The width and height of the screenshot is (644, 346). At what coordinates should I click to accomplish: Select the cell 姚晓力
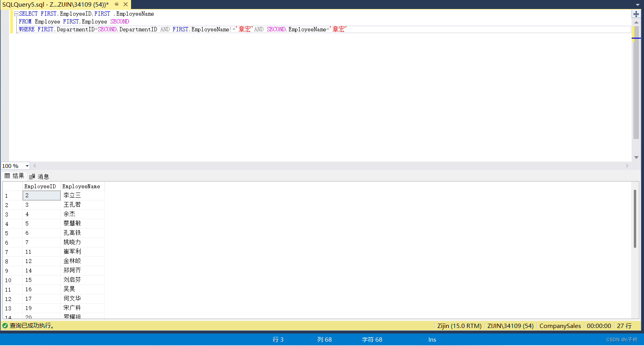click(83, 242)
